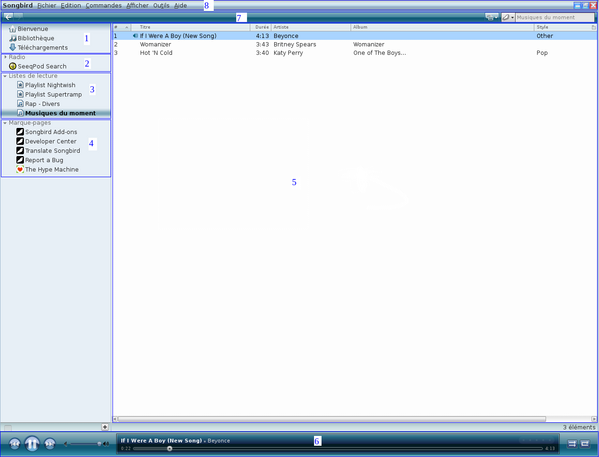The width and height of the screenshot is (599, 457).
Task: Adjust the volume slider
Action: (x=86, y=444)
